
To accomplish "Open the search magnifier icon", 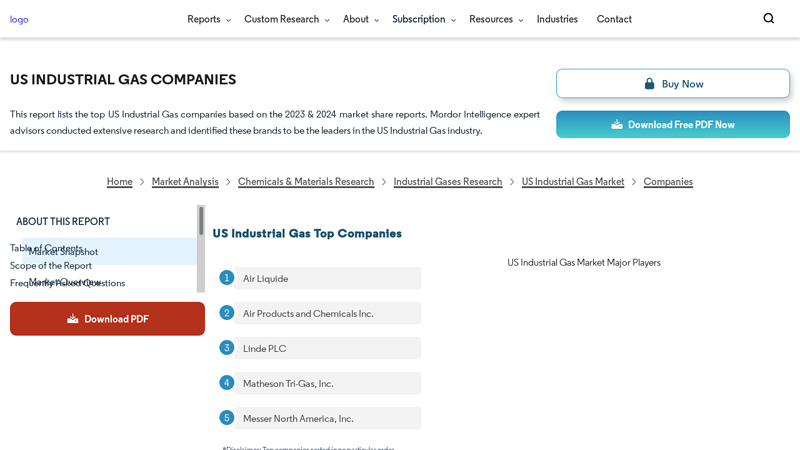I will [768, 19].
